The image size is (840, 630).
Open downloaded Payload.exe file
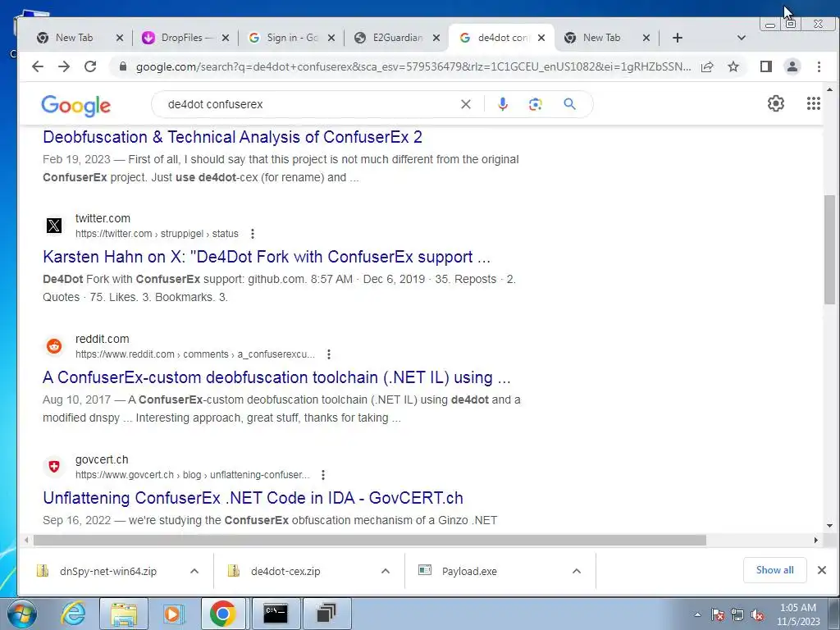[469, 571]
